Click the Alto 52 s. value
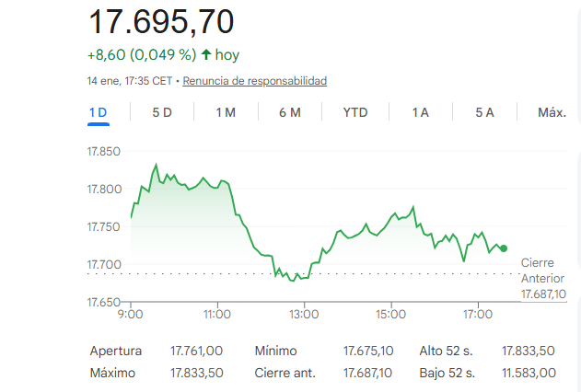The image size is (581, 392). click(529, 351)
